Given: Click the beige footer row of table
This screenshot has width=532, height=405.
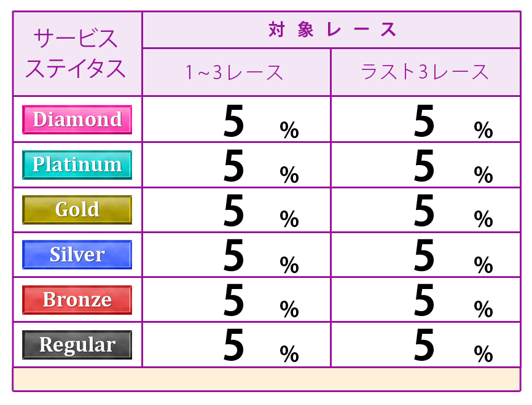Looking at the screenshot, I should (267, 379).
